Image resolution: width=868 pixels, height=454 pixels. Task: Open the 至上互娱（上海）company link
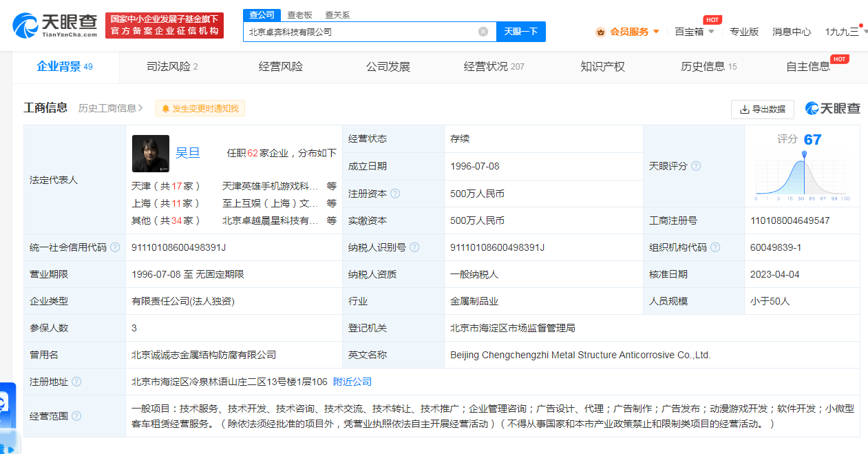point(270,203)
